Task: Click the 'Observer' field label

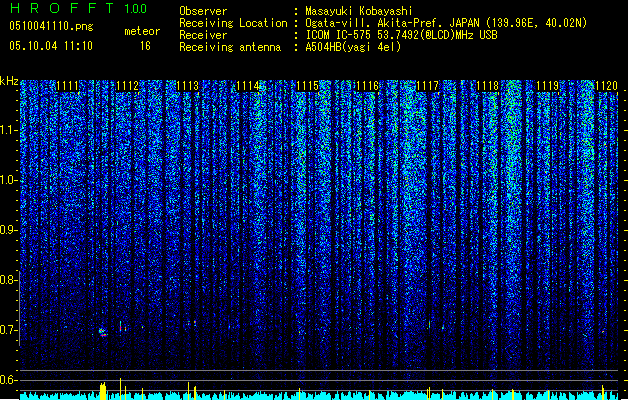Action: pos(203,11)
